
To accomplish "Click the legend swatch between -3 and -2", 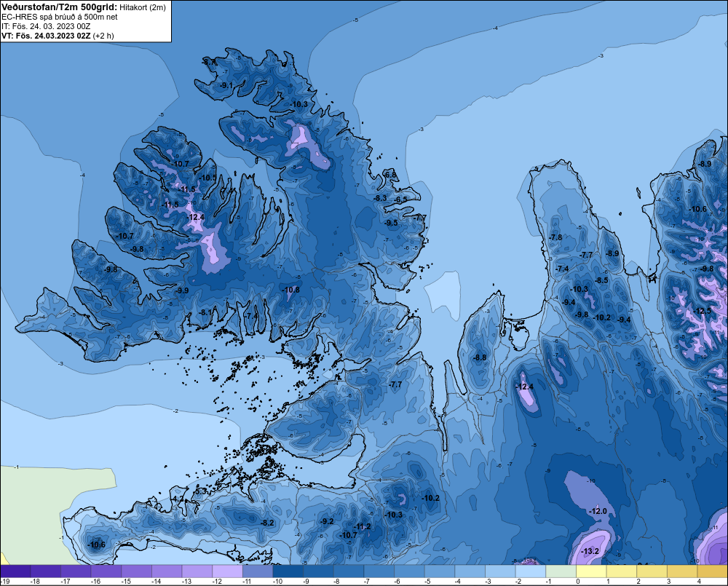I will point(501,571).
